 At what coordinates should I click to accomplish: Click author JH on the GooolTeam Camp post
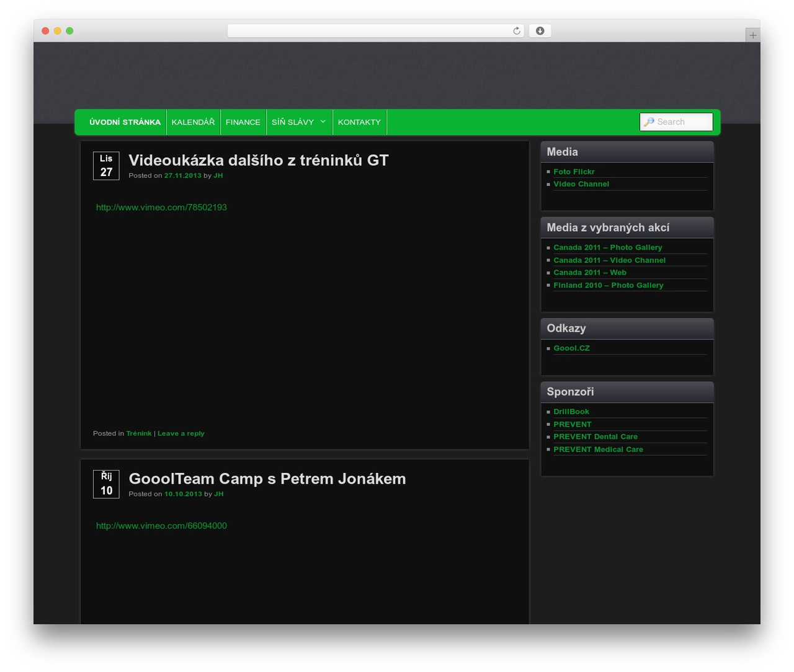point(218,494)
